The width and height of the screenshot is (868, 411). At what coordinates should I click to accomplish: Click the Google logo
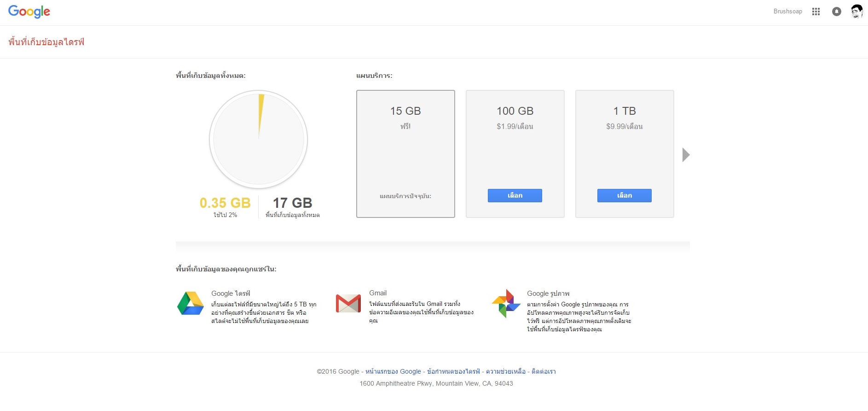pyautogui.click(x=29, y=12)
